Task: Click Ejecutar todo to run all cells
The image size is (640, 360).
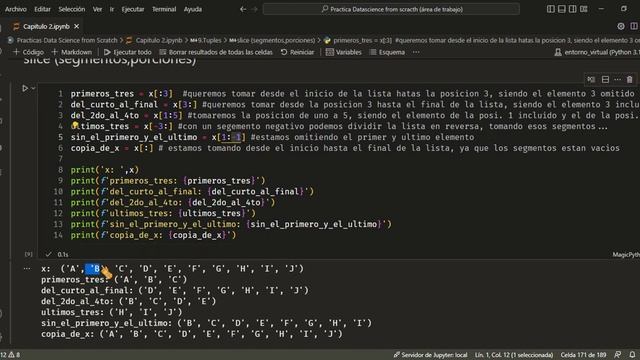Action: click(x=127, y=52)
